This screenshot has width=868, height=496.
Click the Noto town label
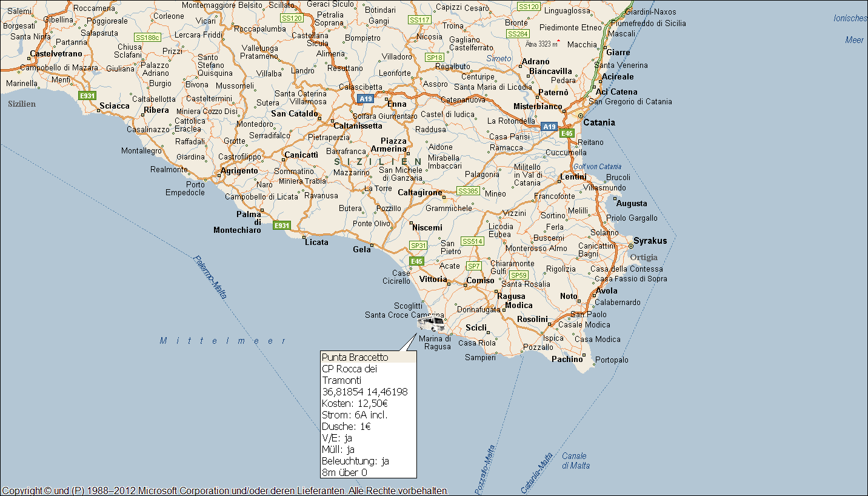coord(569,296)
